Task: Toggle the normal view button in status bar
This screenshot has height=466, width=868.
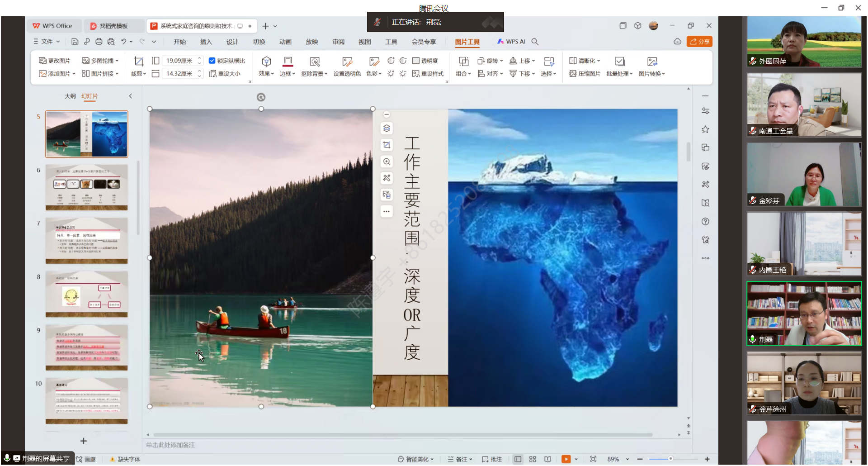Action: (x=518, y=459)
